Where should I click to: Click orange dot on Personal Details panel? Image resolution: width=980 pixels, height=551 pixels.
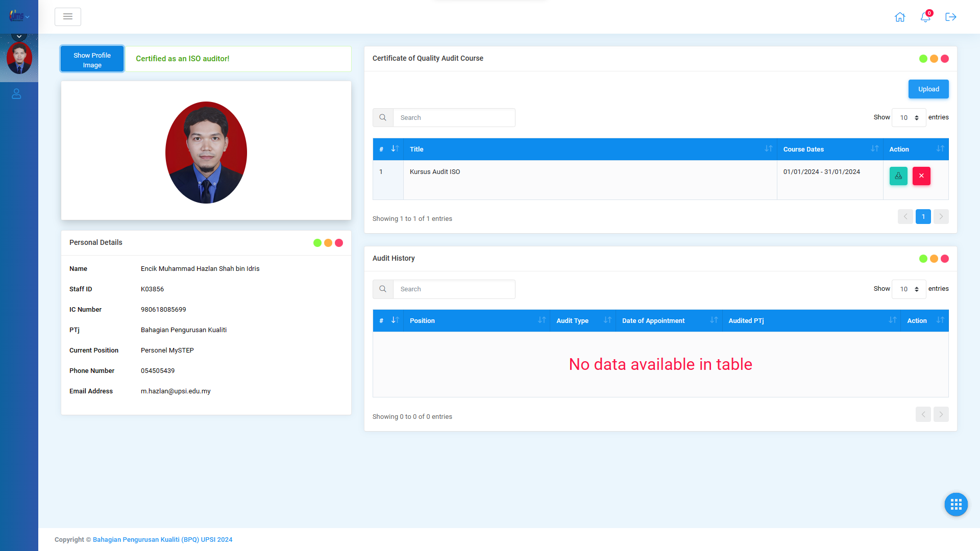coord(328,243)
